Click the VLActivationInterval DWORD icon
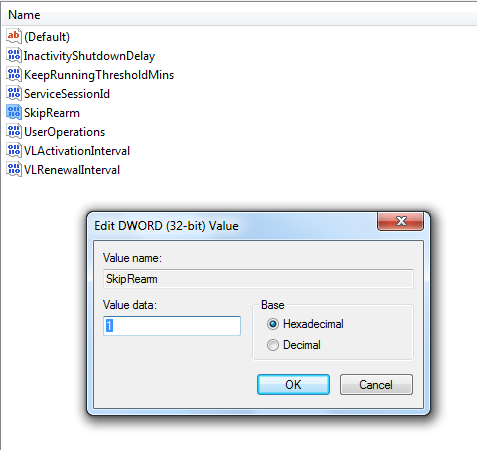The width and height of the screenshot is (477, 450). [14, 150]
